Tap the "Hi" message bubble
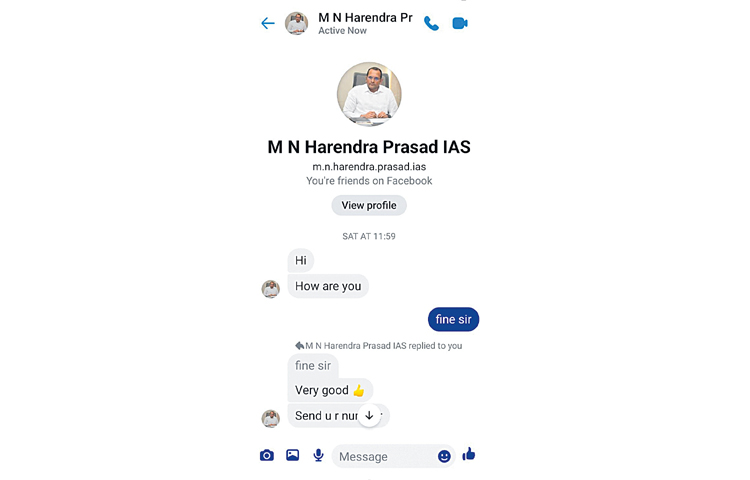 [300, 261]
